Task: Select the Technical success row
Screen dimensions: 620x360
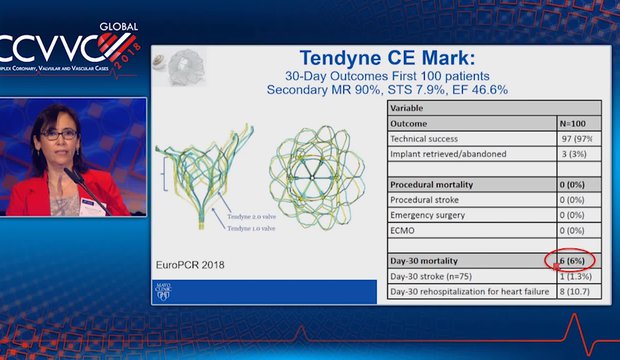Action: click(494, 139)
